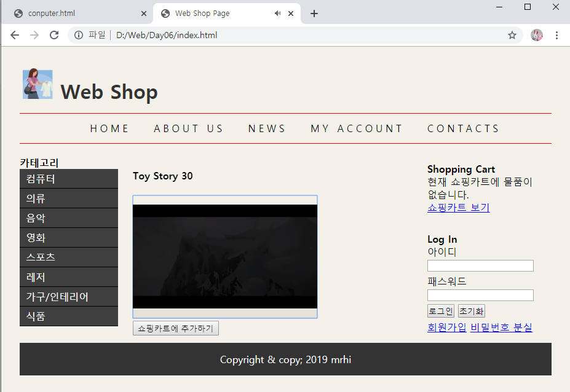Follow the 쇼핑카트 보기 link
Image resolution: width=570 pixels, height=392 pixels.
(459, 208)
